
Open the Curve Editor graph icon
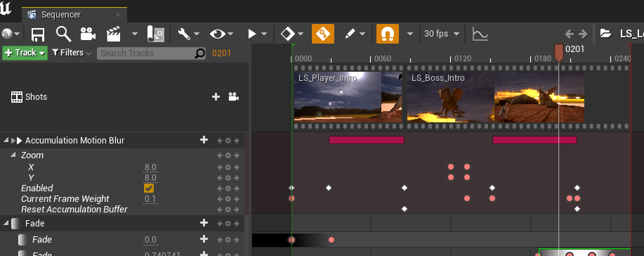click(480, 34)
